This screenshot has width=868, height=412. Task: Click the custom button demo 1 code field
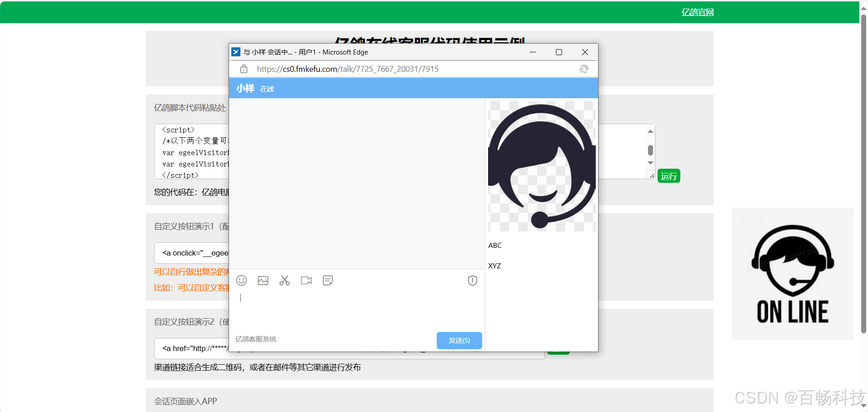[x=191, y=253]
